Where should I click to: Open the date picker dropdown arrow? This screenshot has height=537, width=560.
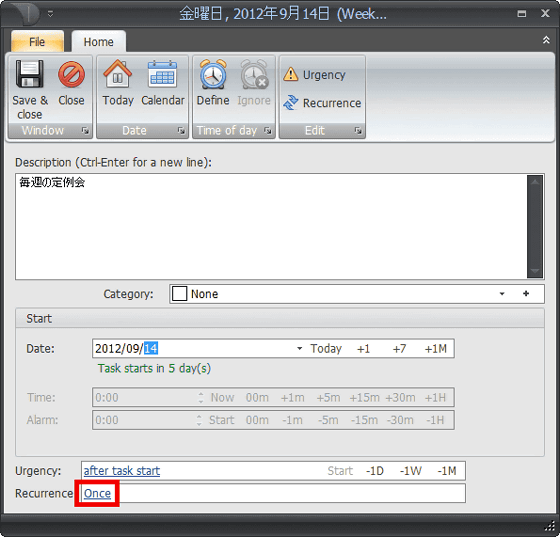click(299, 348)
